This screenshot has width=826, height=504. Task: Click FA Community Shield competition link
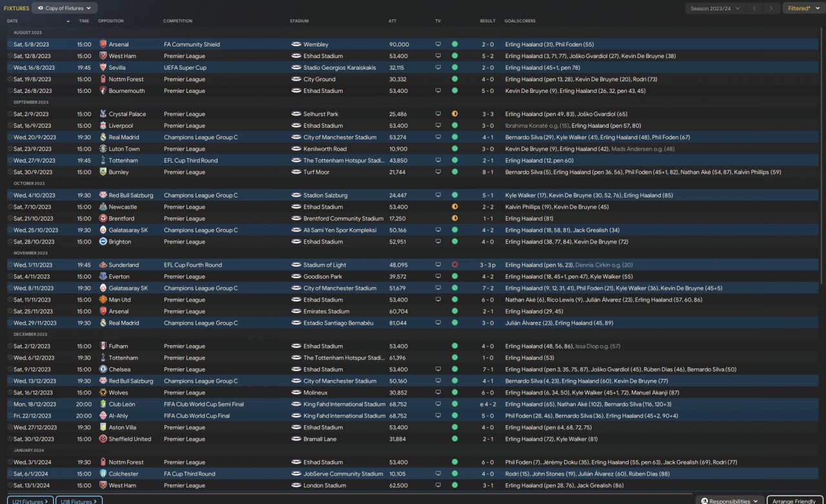[x=192, y=45]
